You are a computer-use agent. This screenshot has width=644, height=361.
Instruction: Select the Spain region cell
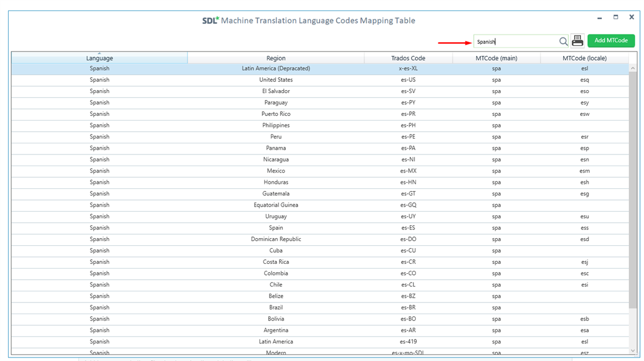tap(276, 228)
